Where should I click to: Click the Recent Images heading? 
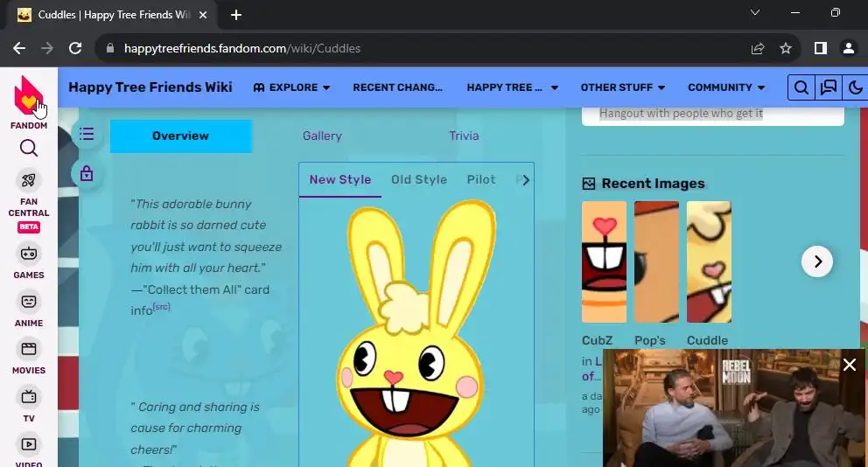[x=654, y=184]
